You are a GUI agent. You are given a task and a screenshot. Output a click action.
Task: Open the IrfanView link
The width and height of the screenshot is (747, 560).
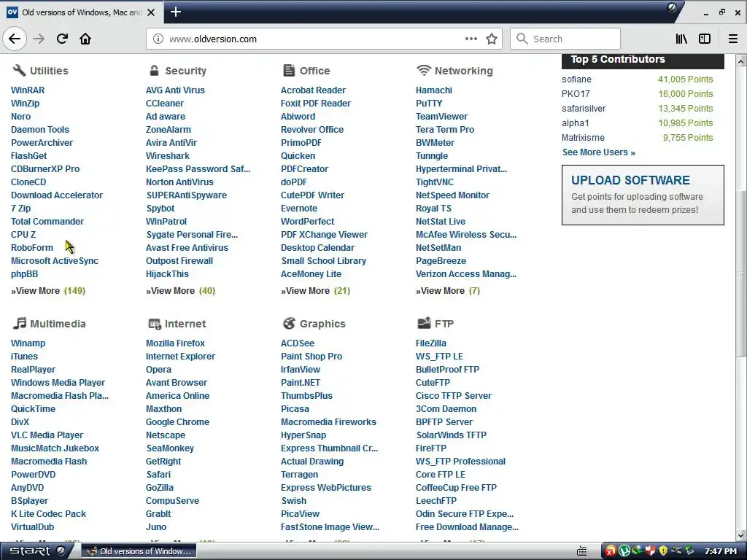(x=301, y=369)
